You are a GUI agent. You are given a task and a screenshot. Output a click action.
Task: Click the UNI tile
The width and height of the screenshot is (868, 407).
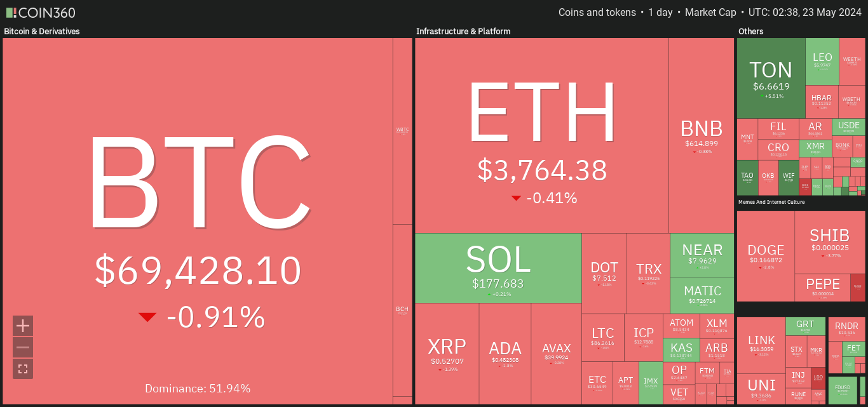[761, 389]
